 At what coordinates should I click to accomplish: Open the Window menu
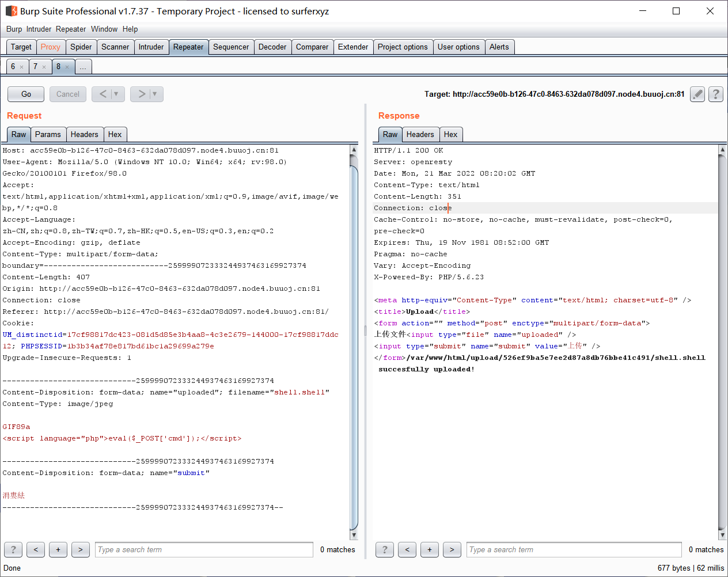104,29
